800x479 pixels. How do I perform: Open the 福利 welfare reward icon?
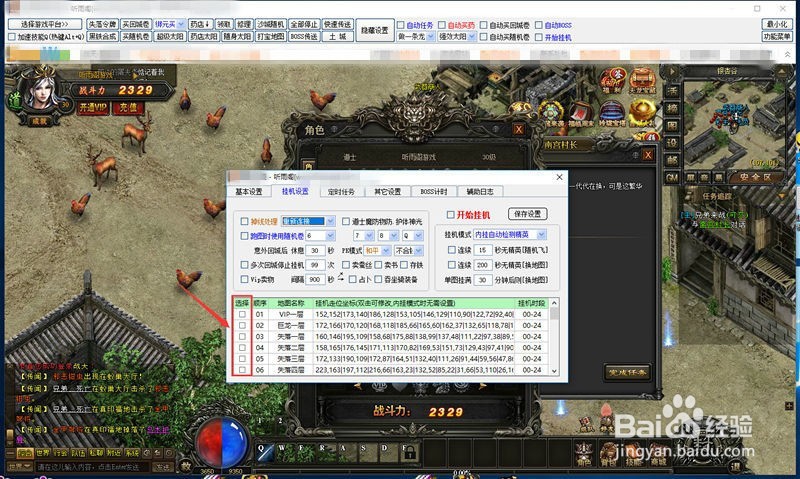coord(612,81)
